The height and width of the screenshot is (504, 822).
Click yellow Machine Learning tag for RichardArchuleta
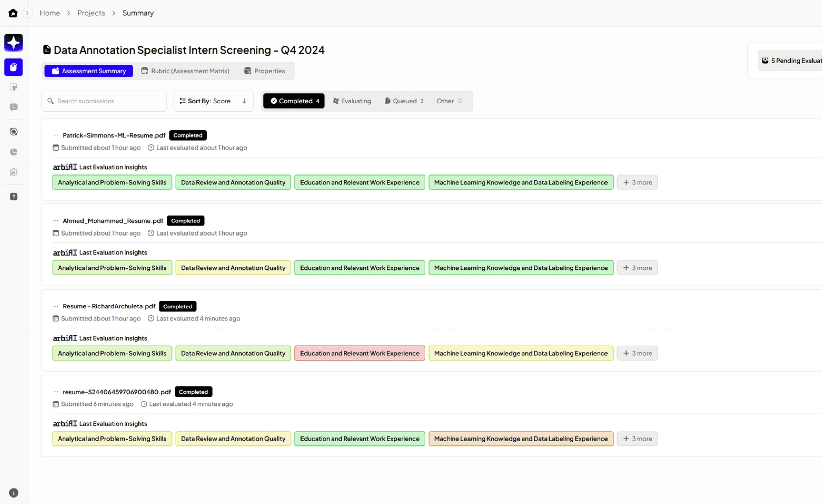point(521,353)
